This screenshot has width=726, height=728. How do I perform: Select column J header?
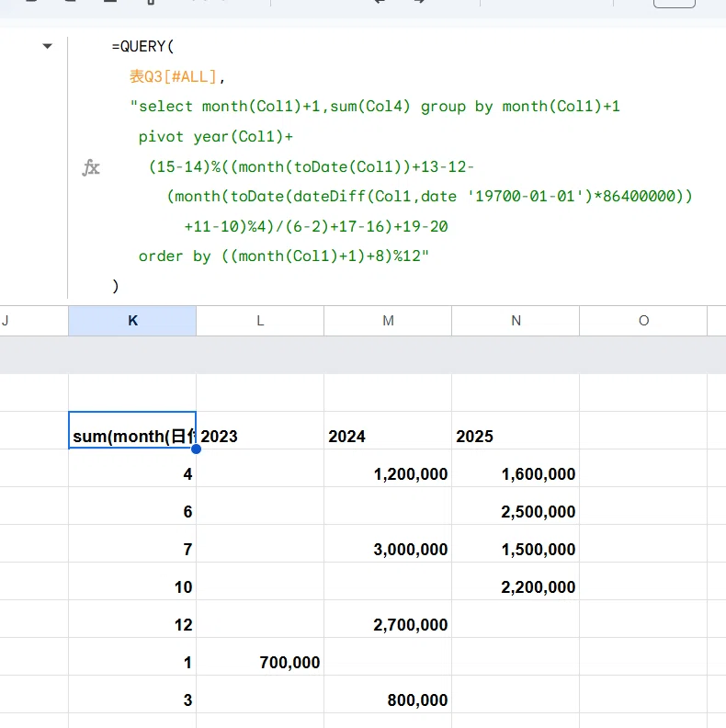point(34,321)
